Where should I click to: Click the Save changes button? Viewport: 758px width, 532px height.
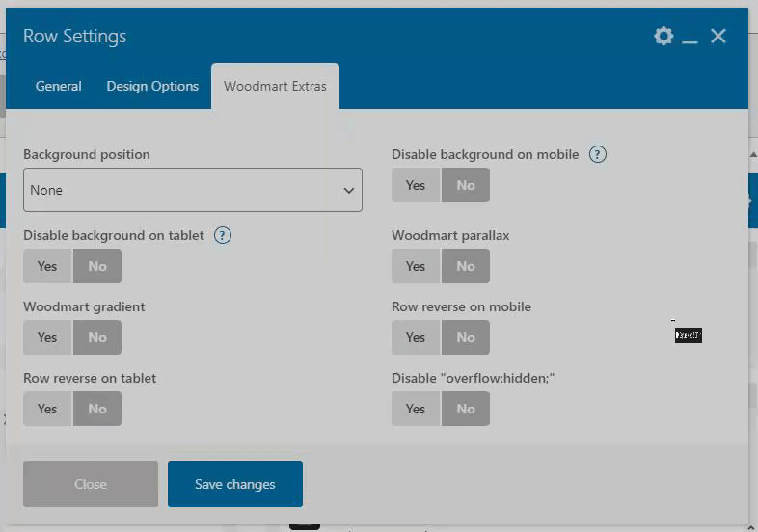[x=235, y=484]
